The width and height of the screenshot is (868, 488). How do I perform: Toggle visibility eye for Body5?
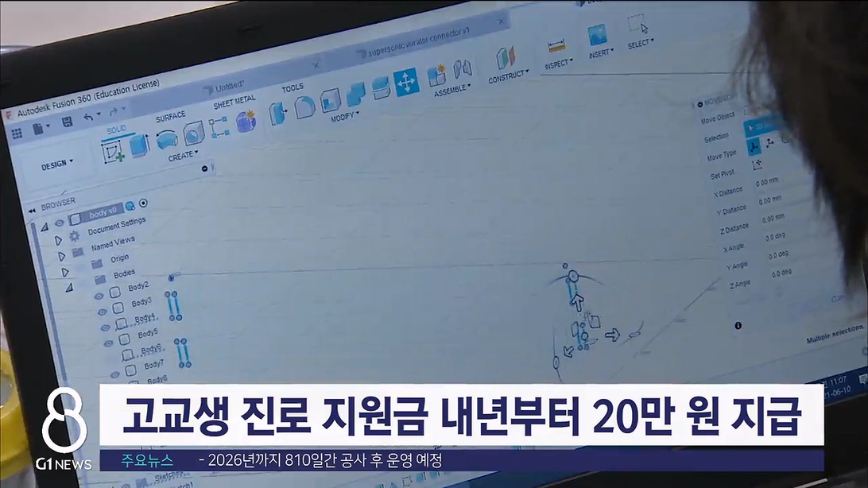(x=108, y=342)
